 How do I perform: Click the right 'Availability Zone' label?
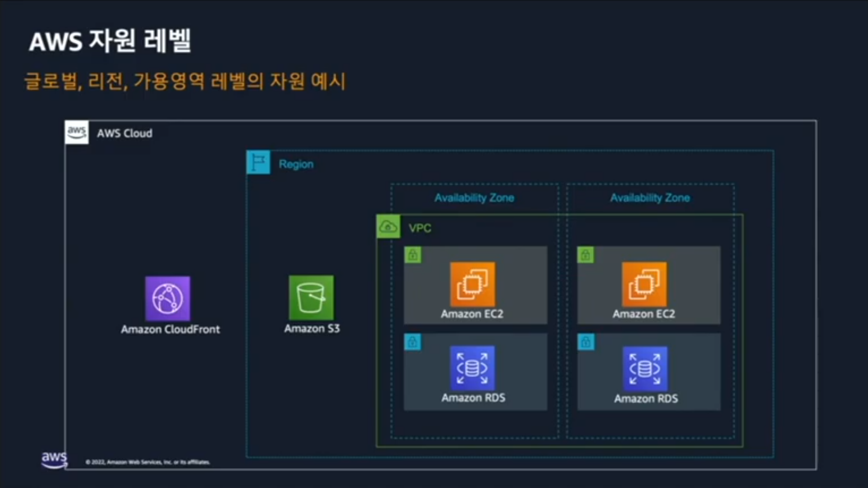point(650,198)
